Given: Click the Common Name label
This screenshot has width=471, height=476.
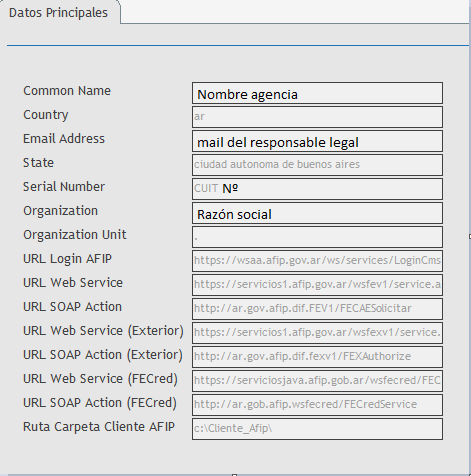Looking at the screenshot, I should click(67, 91).
